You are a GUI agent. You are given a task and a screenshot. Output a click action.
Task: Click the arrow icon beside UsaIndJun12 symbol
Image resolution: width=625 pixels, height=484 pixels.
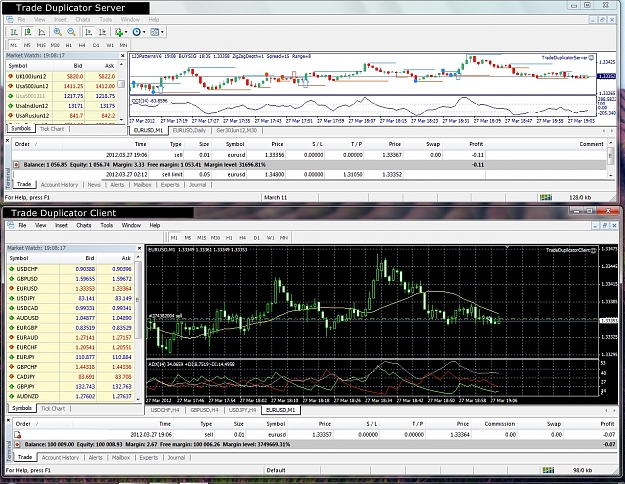11,106
